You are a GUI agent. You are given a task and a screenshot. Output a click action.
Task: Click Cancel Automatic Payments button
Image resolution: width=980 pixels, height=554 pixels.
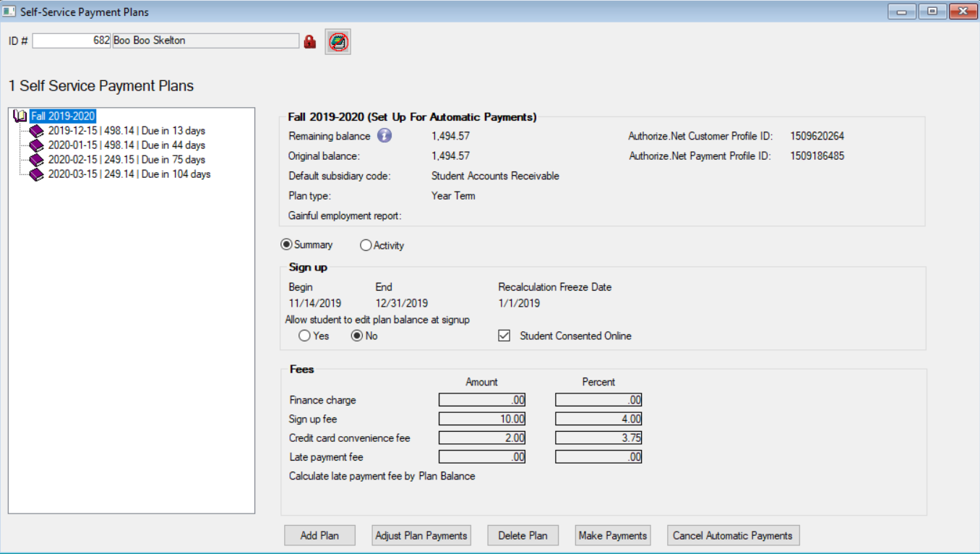pos(733,536)
